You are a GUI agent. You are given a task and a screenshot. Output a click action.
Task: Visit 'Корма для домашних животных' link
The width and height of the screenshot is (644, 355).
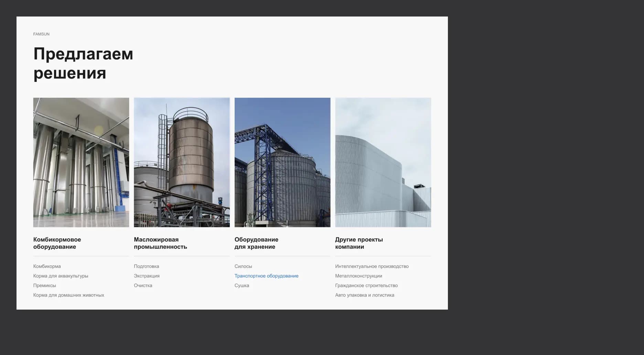pos(69,295)
